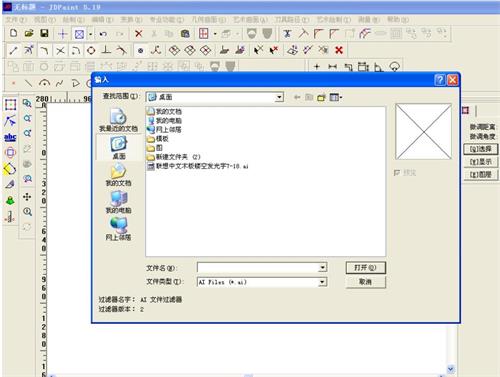Expand the 文件类型 AI Files dropdown
The width and height of the screenshot is (500, 377).
[x=322, y=282]
